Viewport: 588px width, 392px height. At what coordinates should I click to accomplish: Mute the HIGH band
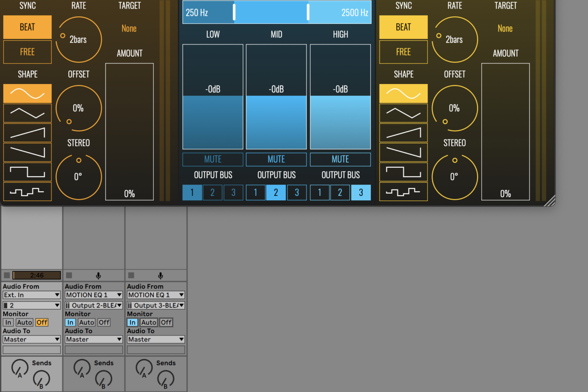click(340, 159)
